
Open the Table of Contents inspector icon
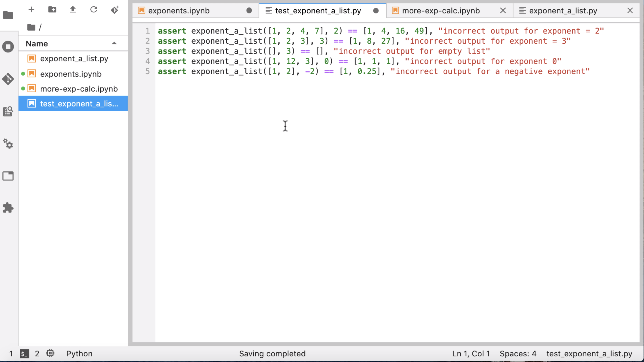tap(8, 111)
